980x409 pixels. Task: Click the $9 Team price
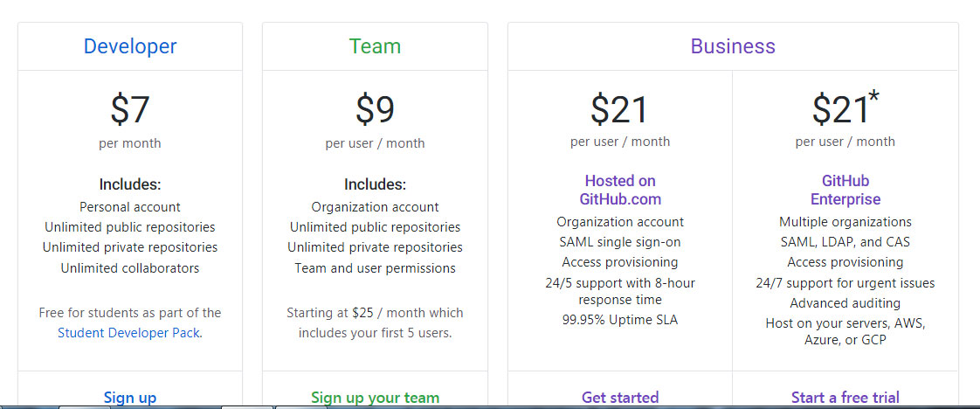(x=375, y=109)
